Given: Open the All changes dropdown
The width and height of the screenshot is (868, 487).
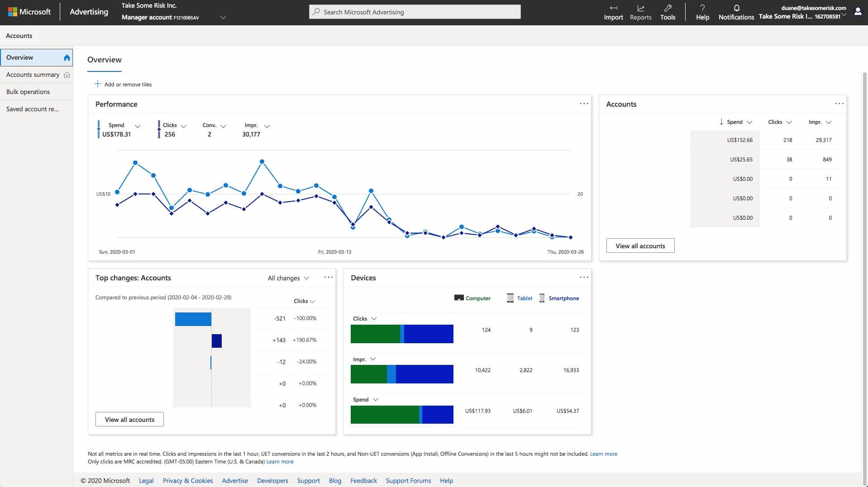Looking at the screenshot, I should 288,278.
